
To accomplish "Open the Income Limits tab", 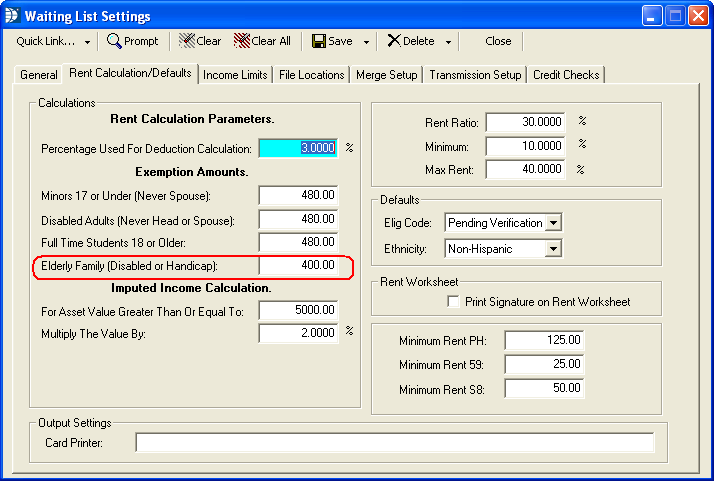I will tap(235, 75).
